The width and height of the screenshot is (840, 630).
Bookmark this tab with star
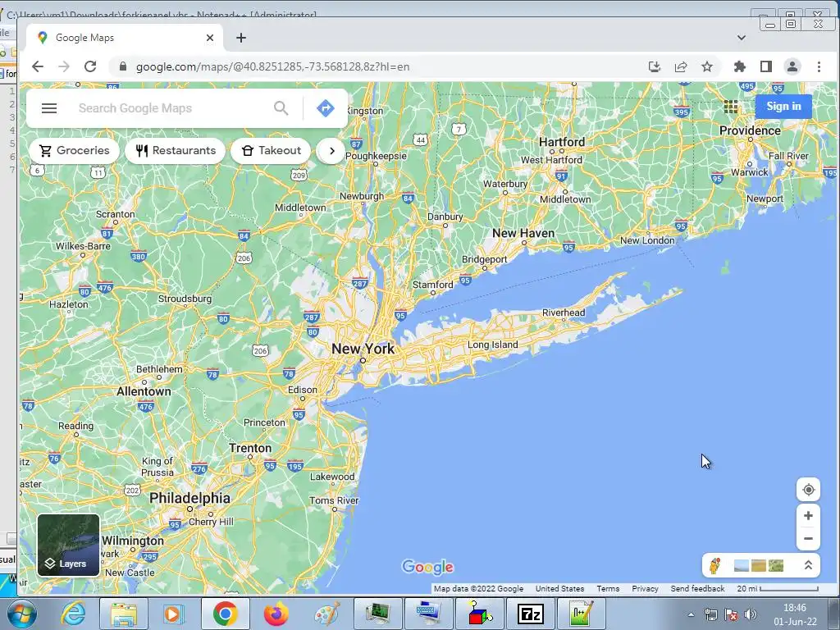707,66
